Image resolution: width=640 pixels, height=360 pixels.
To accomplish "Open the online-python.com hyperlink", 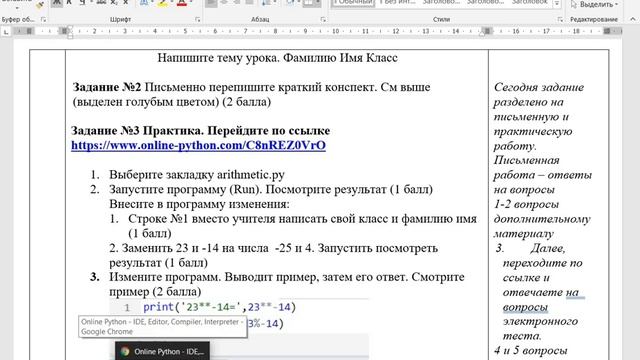I will click(x=198, y=145).
